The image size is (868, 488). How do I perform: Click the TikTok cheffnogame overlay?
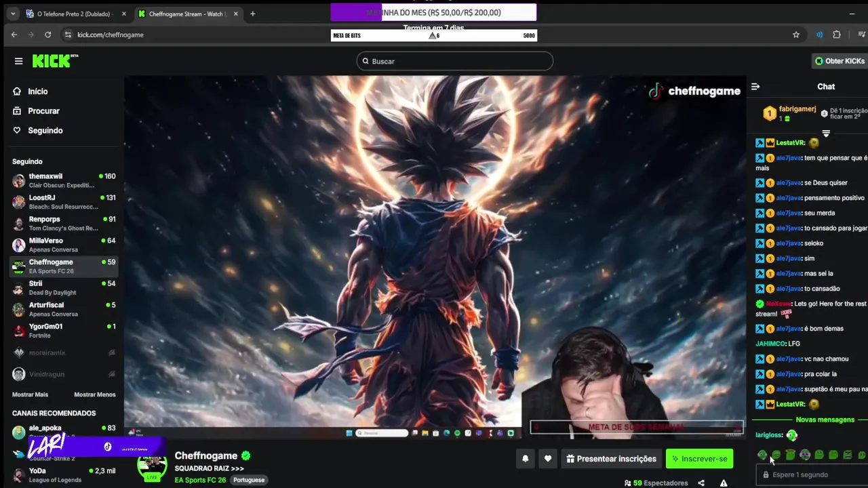[x=694, y=91]
